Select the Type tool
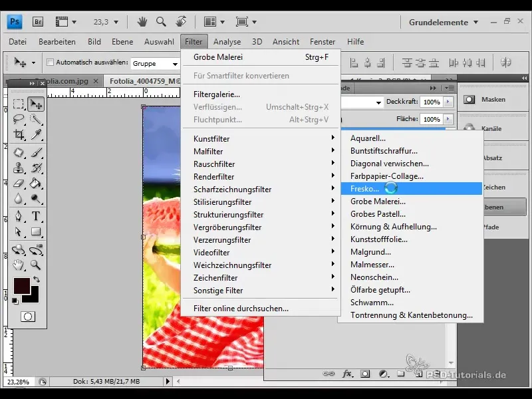Screen dimensions: 532x399 [x=36, y=216]
